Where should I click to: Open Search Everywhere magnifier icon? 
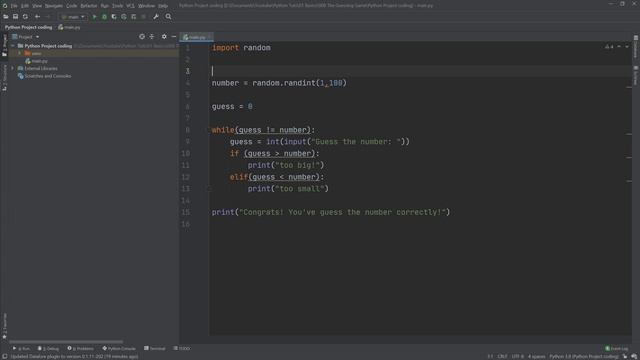(x=168, y=17)
